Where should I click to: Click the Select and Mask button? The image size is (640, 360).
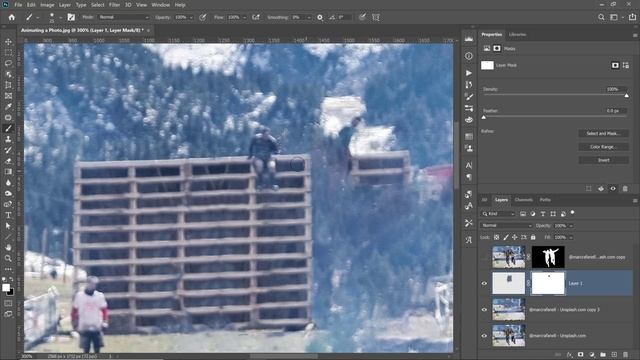(603, 133)
